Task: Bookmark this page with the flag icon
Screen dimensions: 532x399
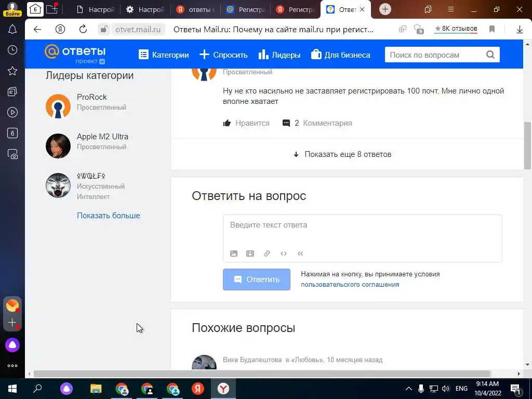Action: [492, 30]
